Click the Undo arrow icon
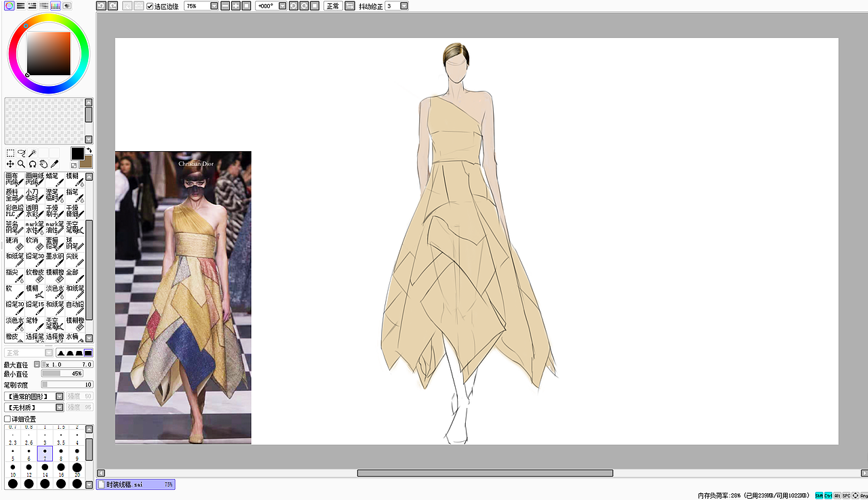Screen dimensions: 868x500 coord(100,6)
